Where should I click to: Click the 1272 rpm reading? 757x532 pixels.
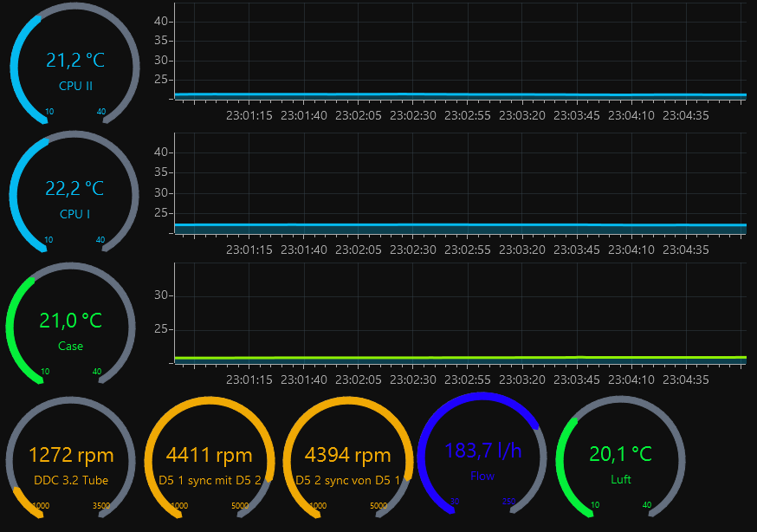point(71,455)
